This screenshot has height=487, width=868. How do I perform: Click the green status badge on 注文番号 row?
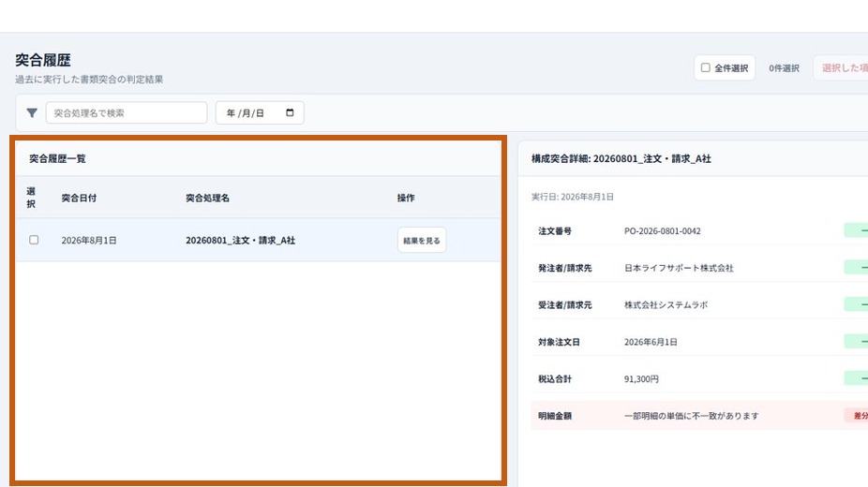tap(857, 230)
